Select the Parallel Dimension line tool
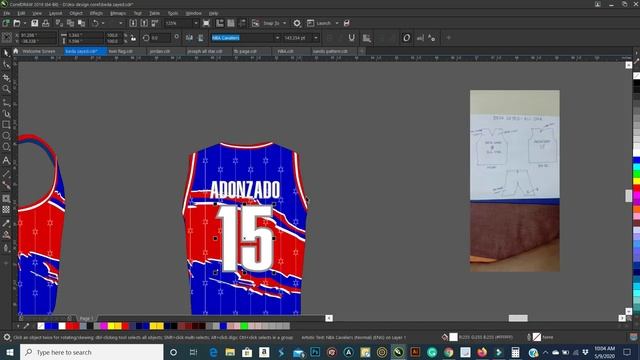Screen dimensions: 640x360 click(x=6, y=174)
